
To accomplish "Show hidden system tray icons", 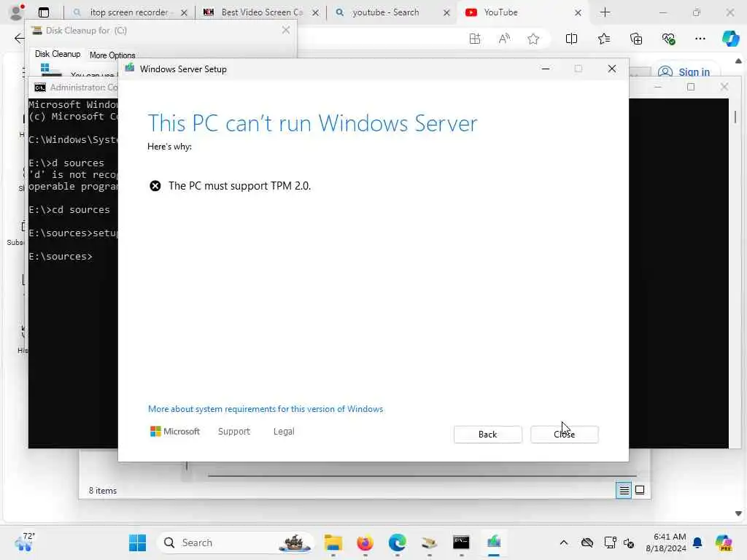I will point(564,542).
